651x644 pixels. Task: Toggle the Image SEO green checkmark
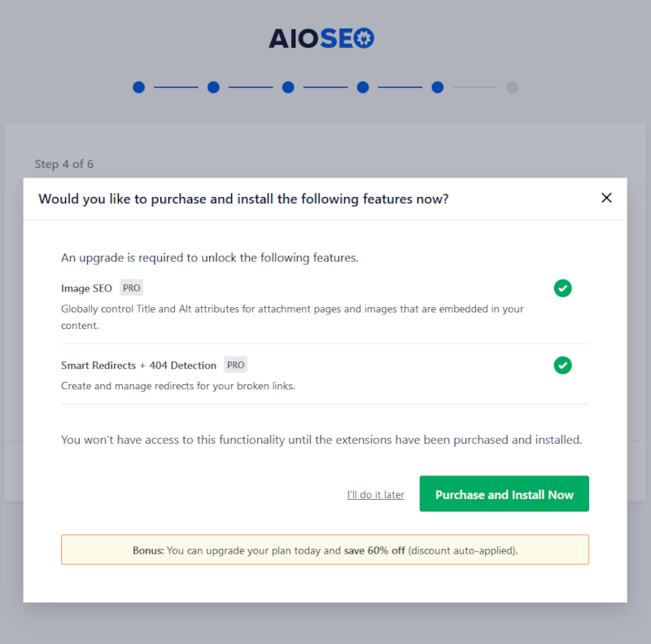(x=562, y=288)
